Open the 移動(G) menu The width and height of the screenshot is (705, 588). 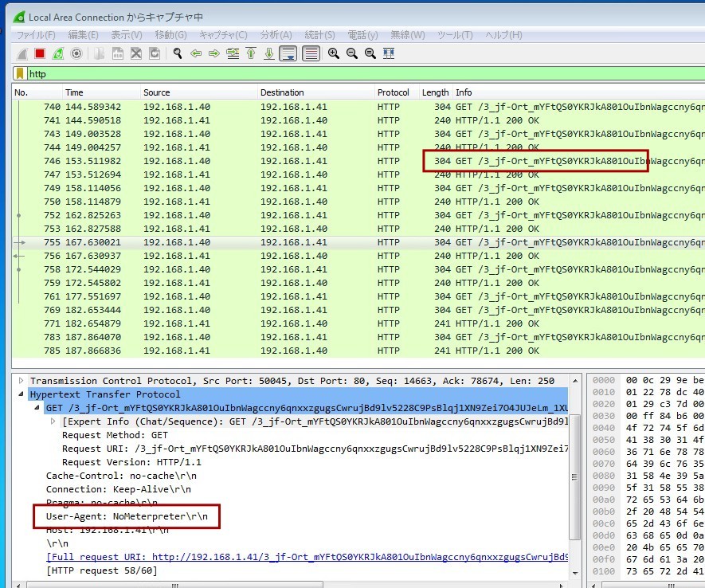coord(170,35)
